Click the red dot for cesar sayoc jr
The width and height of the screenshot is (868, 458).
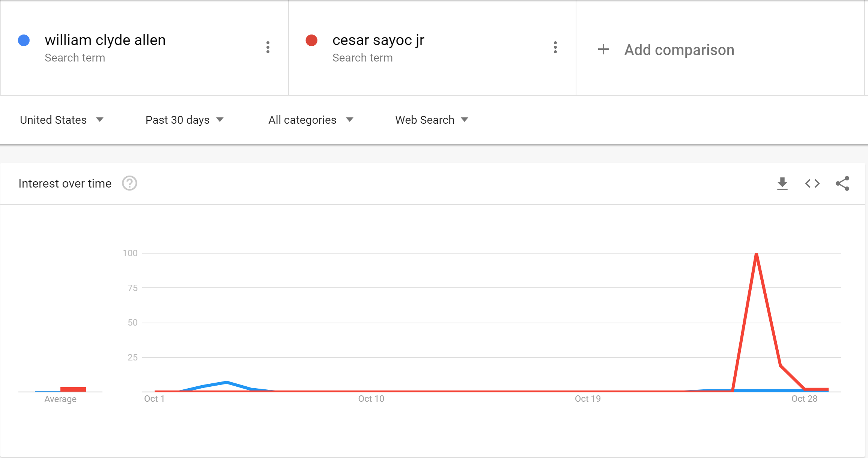tap(311, 40)
